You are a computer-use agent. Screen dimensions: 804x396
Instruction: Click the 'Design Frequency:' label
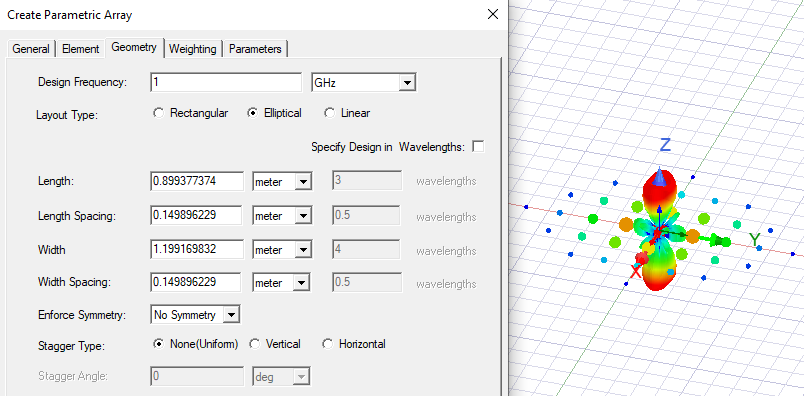(83, 82)
